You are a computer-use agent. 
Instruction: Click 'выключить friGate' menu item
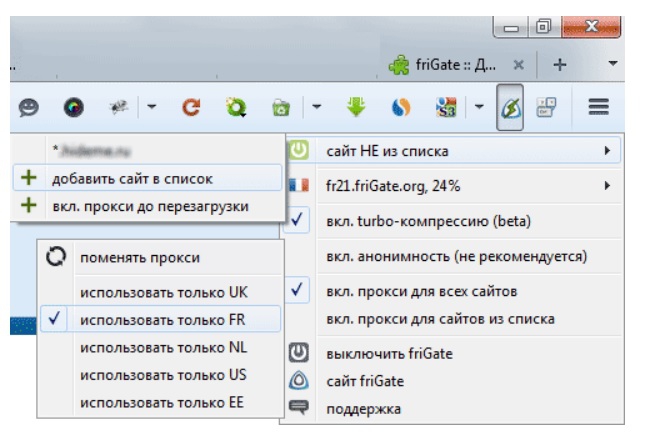pos(453,353)
